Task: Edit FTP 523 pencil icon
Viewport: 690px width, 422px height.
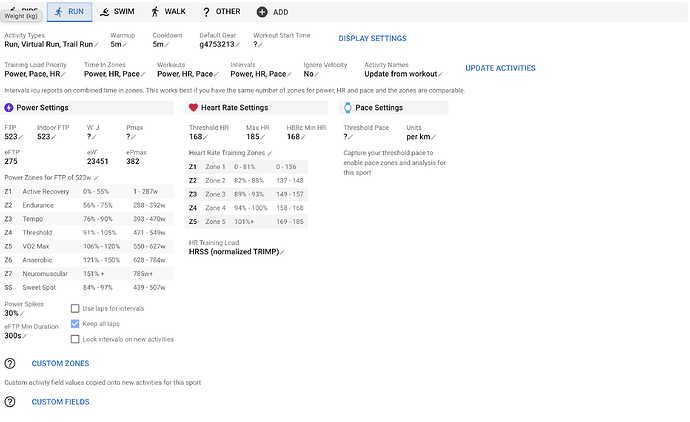Action: [21, 137]
